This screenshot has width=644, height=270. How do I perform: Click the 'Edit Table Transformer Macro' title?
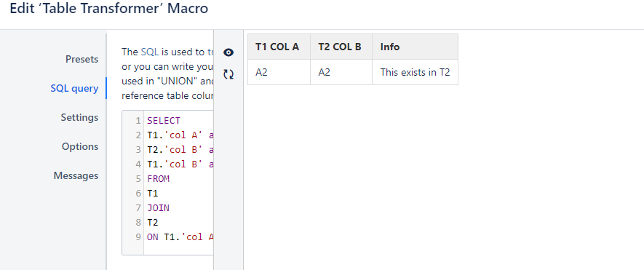click(x=109, y=8)
